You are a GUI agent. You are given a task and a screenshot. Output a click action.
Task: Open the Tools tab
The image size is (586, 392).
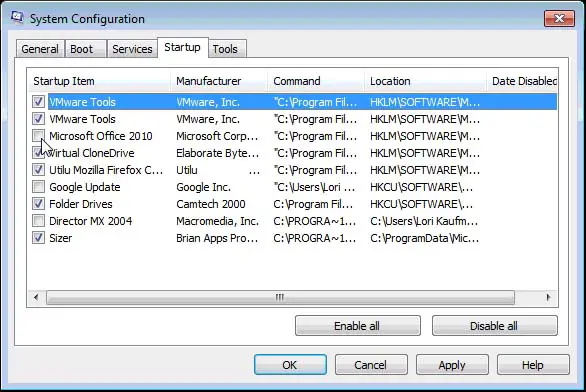pyautogui.click(x=227, y=49)
